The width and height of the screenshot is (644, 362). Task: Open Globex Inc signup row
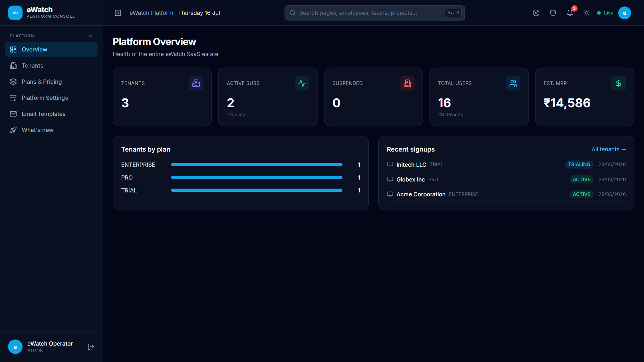[x=506, y=180]
